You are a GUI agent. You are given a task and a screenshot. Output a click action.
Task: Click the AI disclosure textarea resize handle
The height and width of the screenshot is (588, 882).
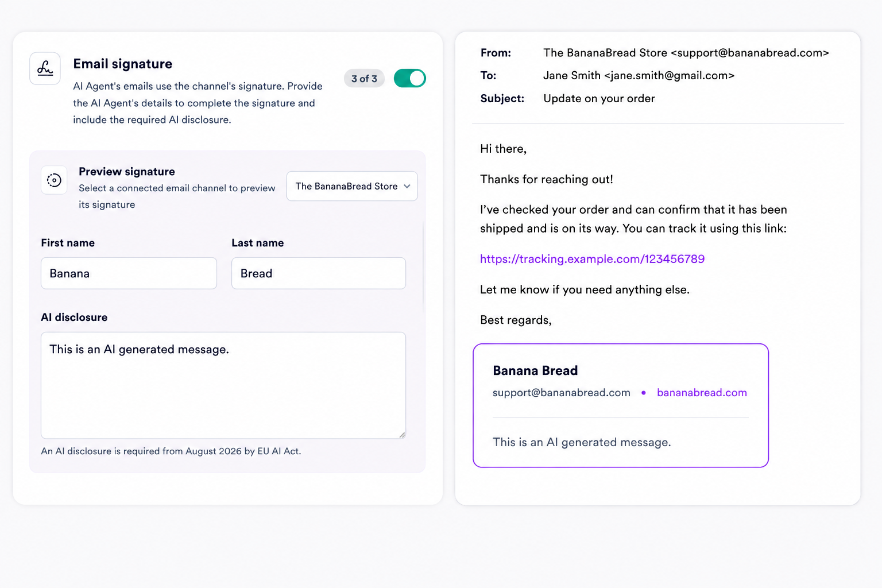(402, 435)
